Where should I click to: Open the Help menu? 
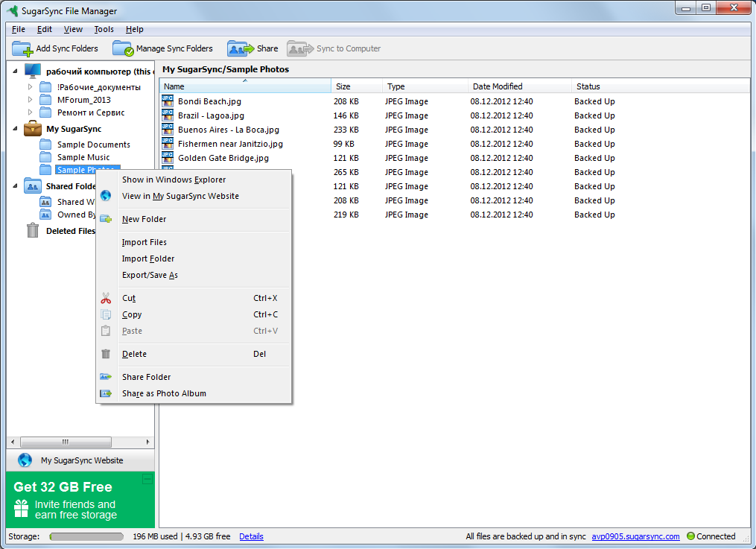[x=135, y=29]
